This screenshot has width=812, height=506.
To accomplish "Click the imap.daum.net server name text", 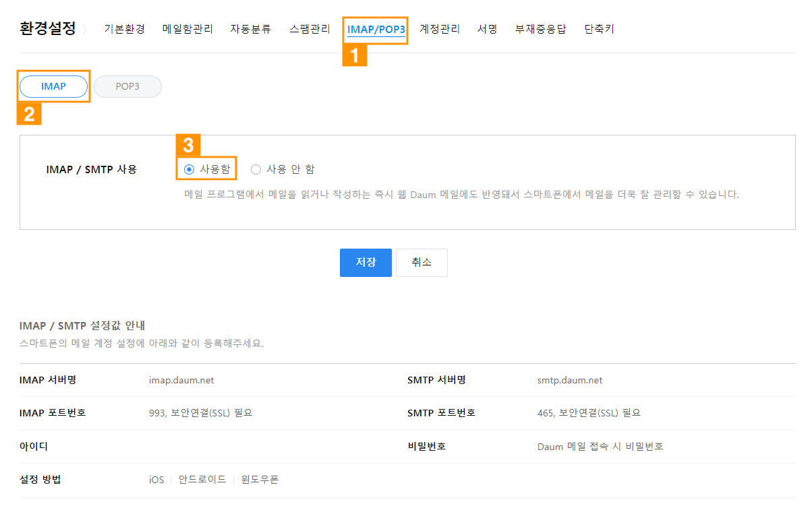I will tap(181, 380).
